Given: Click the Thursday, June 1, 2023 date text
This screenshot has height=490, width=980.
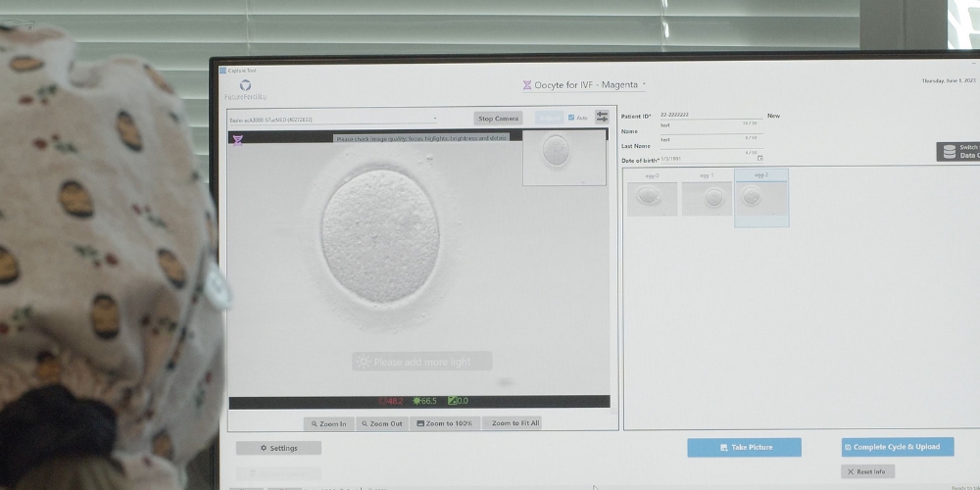Looking at the screenshot, I should pos(949,80).
